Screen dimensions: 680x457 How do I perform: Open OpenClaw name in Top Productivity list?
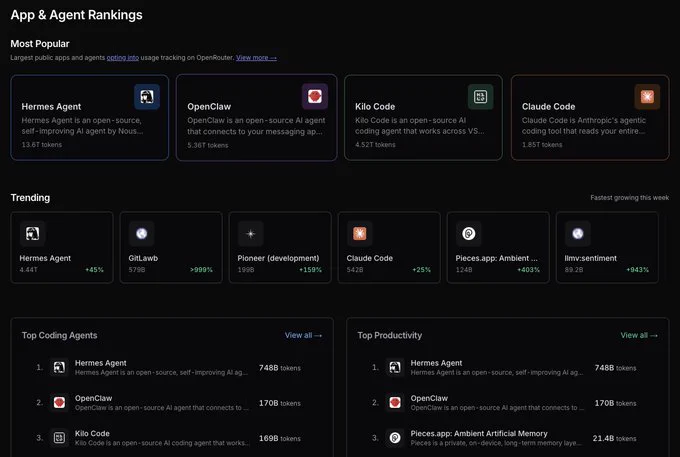click(429, 398)
